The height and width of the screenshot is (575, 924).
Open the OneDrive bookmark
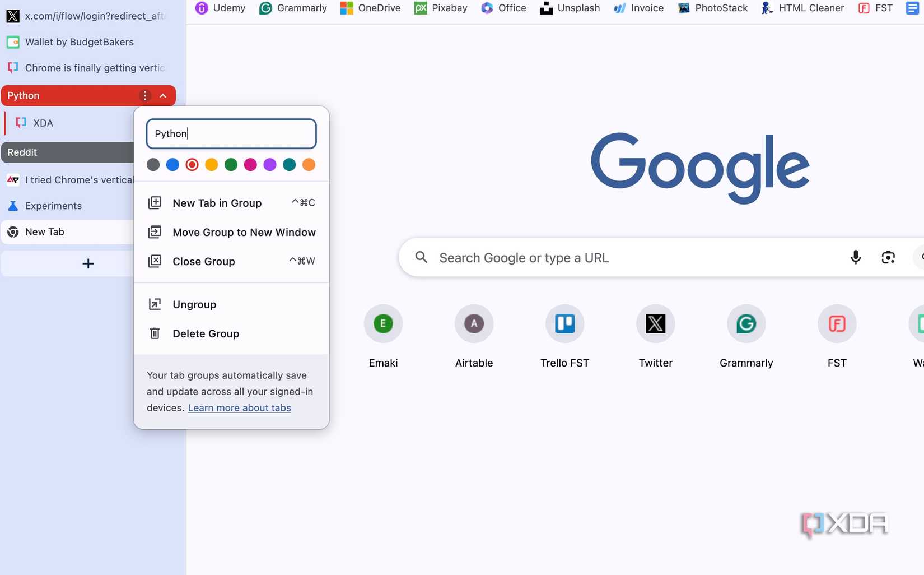tap(370, 8)
